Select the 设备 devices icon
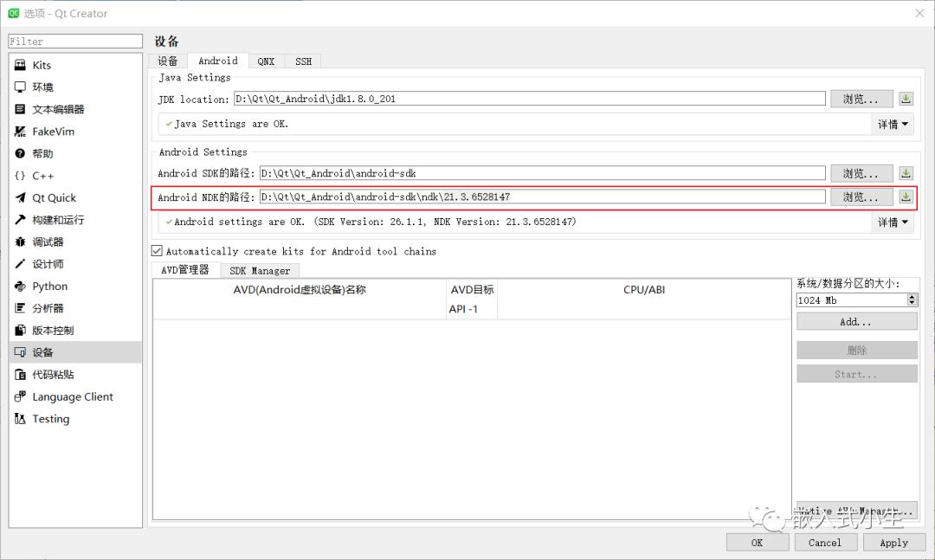The image size is (935, 560). [x=20, y=352]
